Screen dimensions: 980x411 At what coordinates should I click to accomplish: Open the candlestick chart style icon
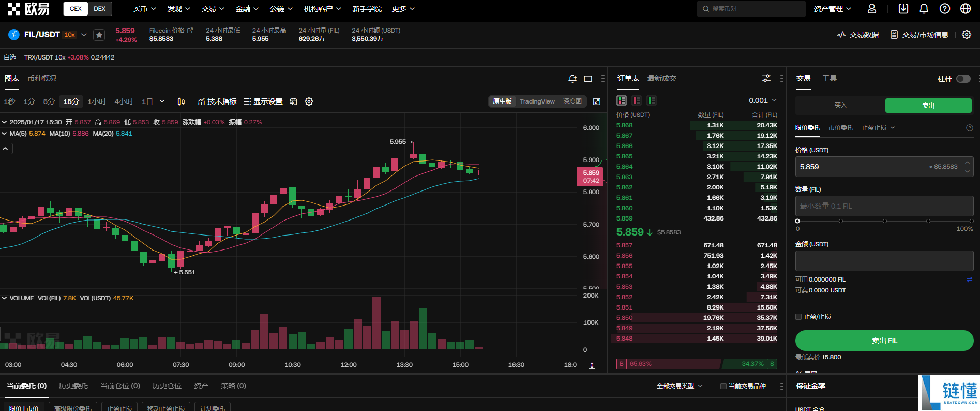point(181,101)
